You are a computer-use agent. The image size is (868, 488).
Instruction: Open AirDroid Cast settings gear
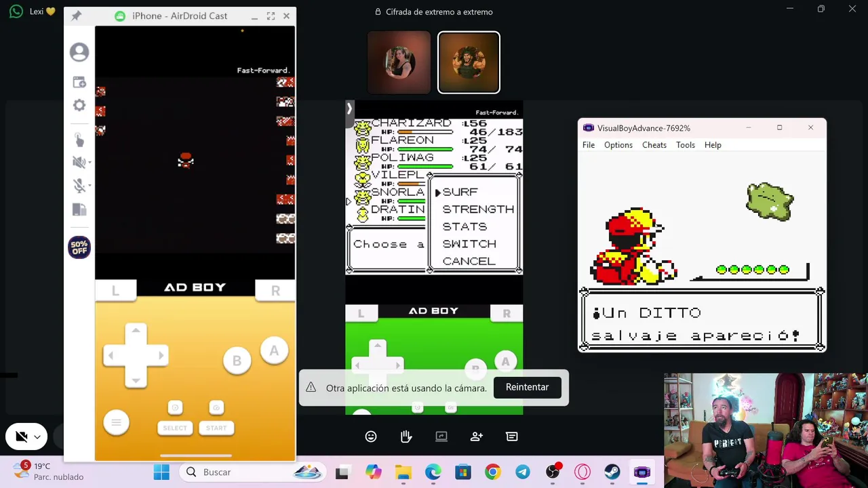pyautogui.click(x=79, y=105)
